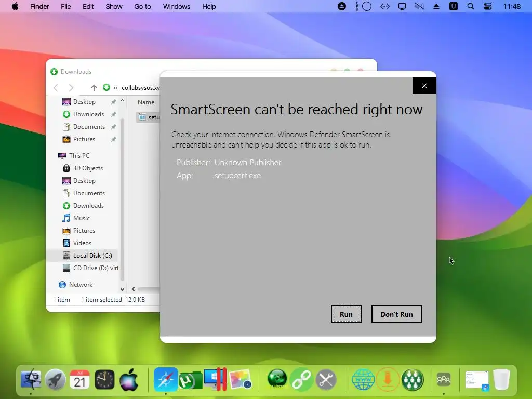This screenshot has height=399, width=532.
Task: Open uTorrent folder icon in dock
Action: click(190, 379)
